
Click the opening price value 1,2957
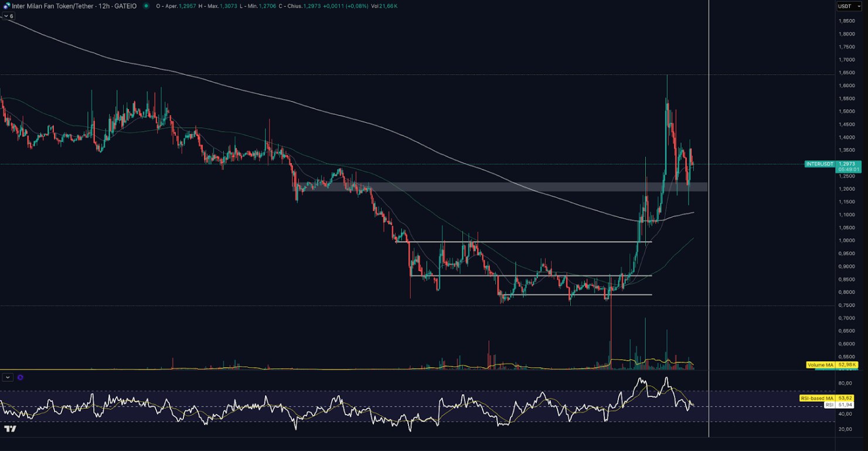pos(187,6)
